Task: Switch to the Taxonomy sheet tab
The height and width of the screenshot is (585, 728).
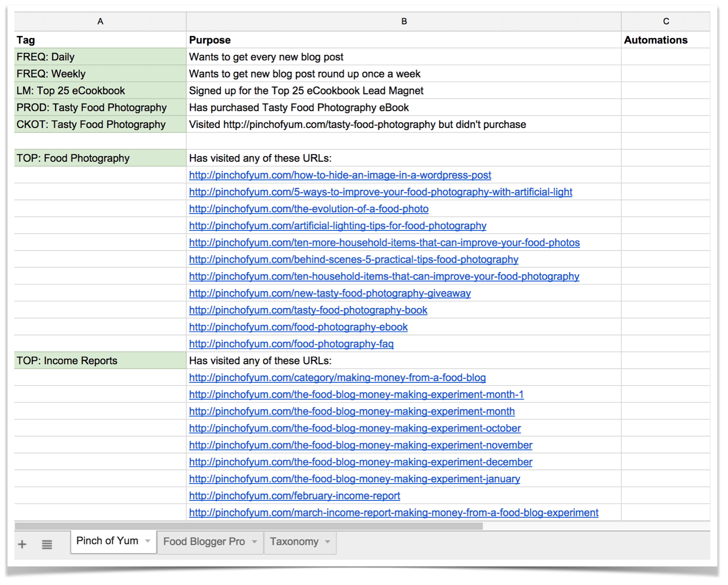Action: point(294,542)
